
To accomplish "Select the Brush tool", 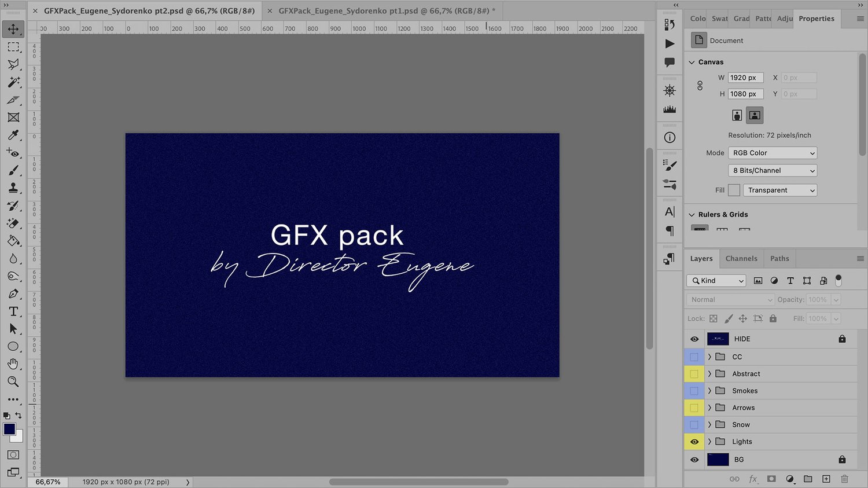I will (13, 170).
